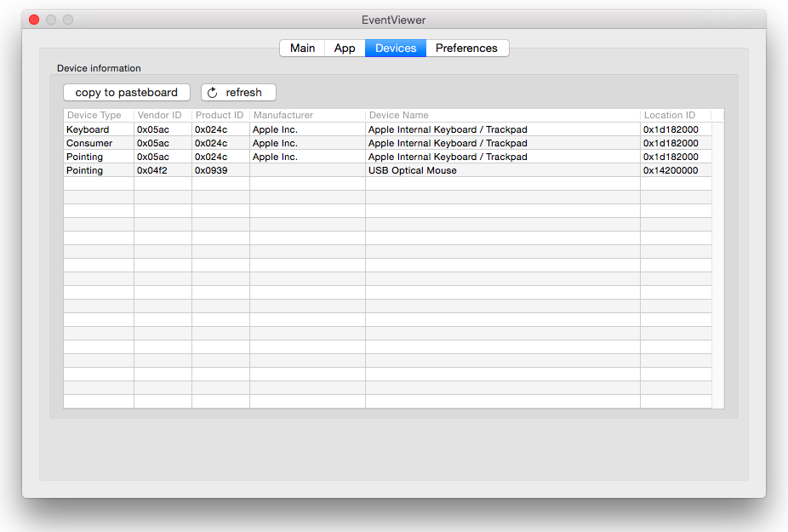Click copy to pasteboard button

click(127, 93)
